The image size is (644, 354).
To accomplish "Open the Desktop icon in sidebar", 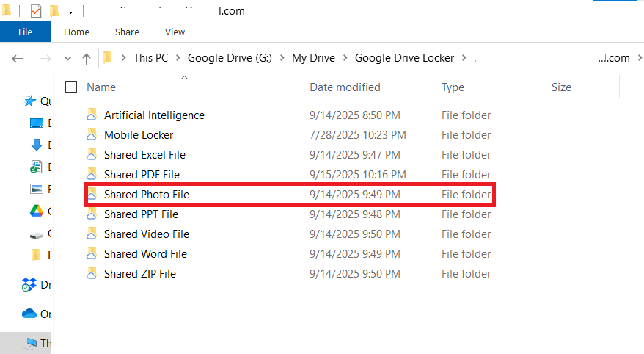I will [36, 123].
